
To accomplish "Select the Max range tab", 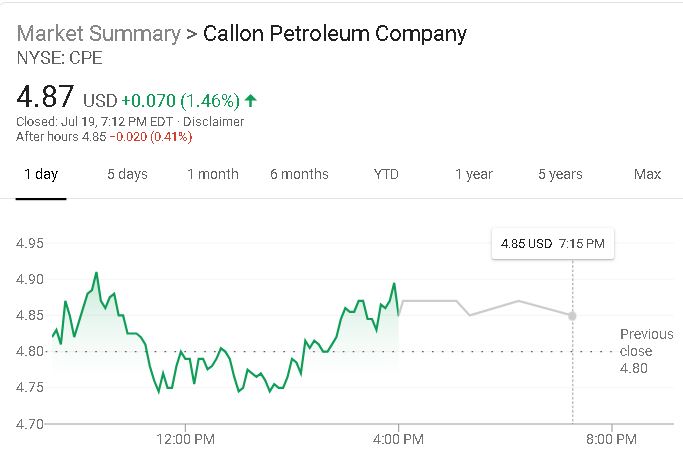I will tap(647, 174).
